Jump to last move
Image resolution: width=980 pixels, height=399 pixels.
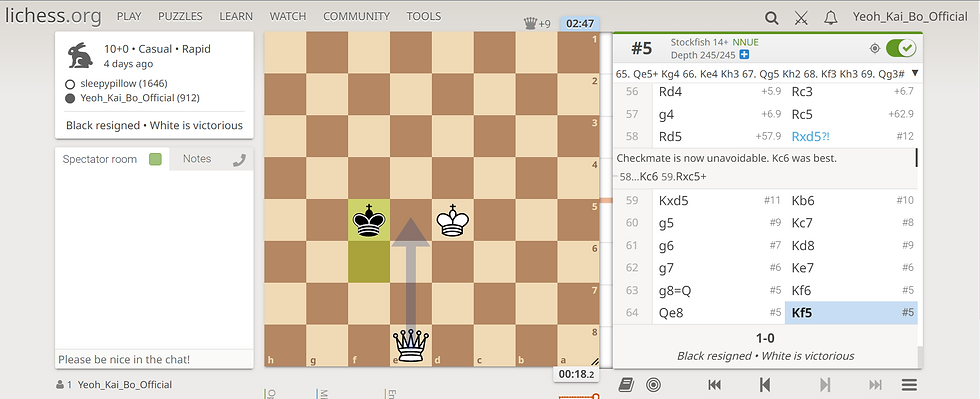pyautogui.click(x=875, y=385)
